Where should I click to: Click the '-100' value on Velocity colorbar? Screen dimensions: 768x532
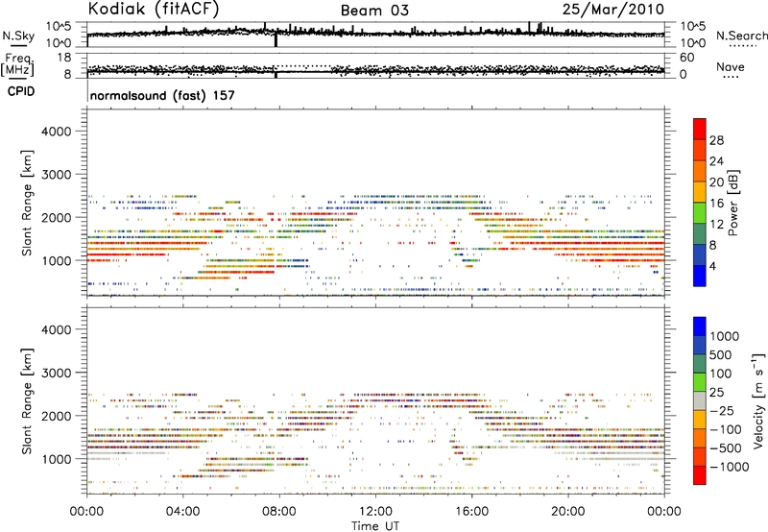725,429
